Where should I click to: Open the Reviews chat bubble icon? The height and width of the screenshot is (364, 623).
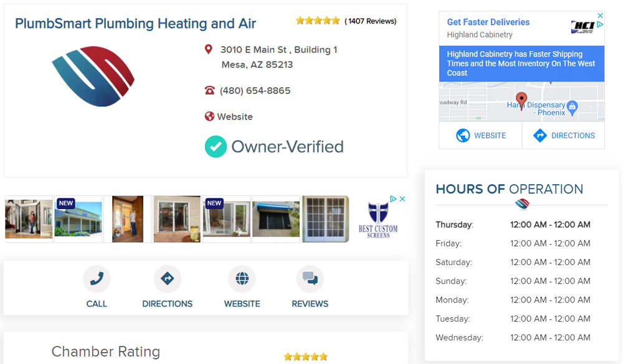point(310,279)
